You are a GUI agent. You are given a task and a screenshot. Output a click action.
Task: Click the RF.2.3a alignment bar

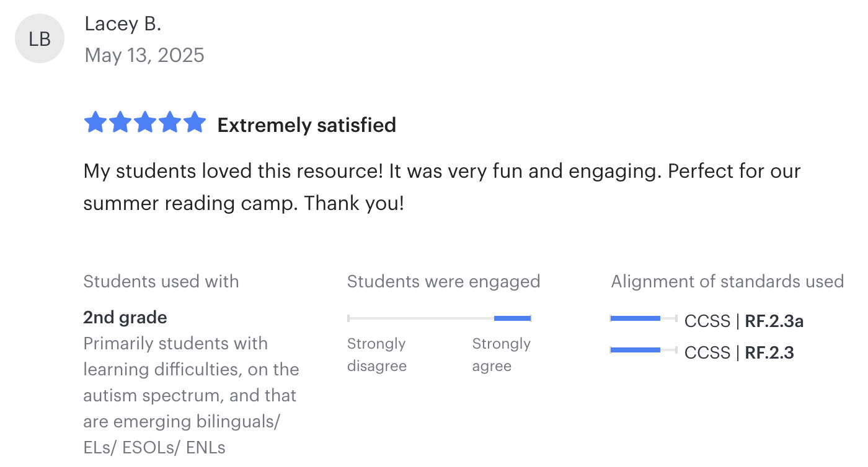click(x=644, y=318)
